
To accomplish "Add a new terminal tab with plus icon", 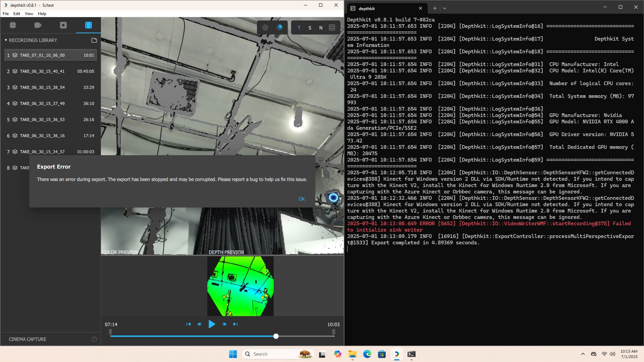I will (435, 8).
